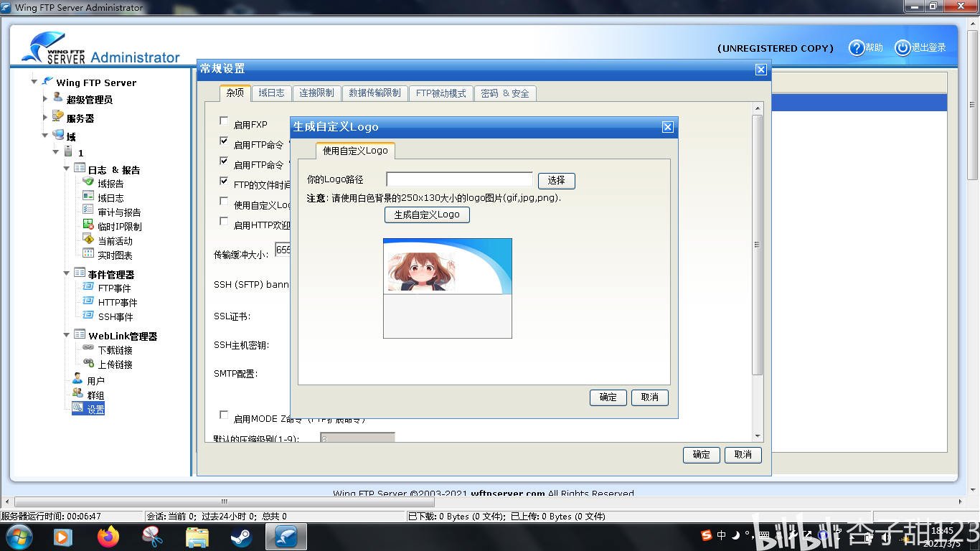Click the WebLink管理器 folder icon
The image size is (980, 551).
[80, 334]
